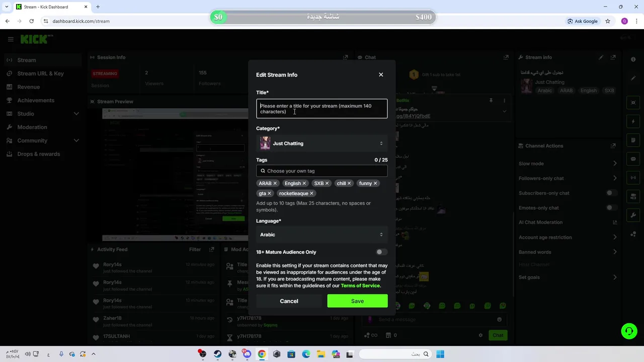Click the info icon on the right rail
Image resolution: width=644 pixels, height=362 pixels.
pyautogui.click(x=633, y=59)
